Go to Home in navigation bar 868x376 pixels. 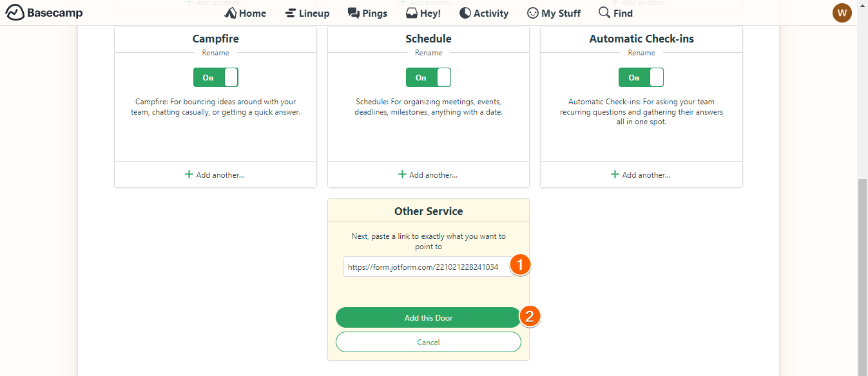click(246, 13)
